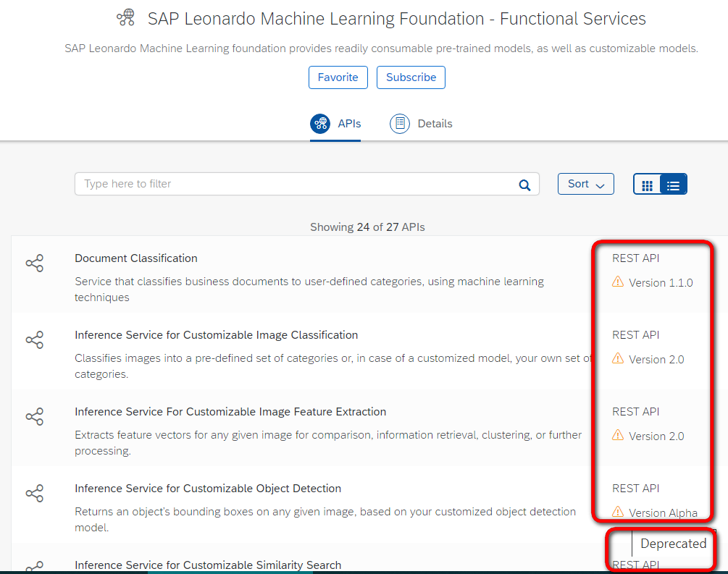The width and height of the screenshot is (728, 574).
Task: Click 'Showing 24 of 27 APIs' text
Action: pos(367,227)
